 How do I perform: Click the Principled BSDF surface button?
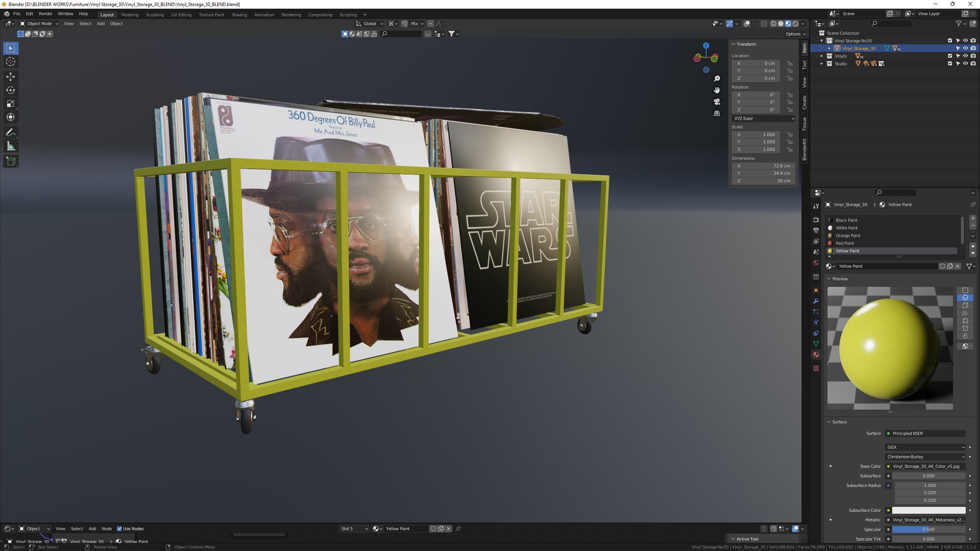coord(925,433)
